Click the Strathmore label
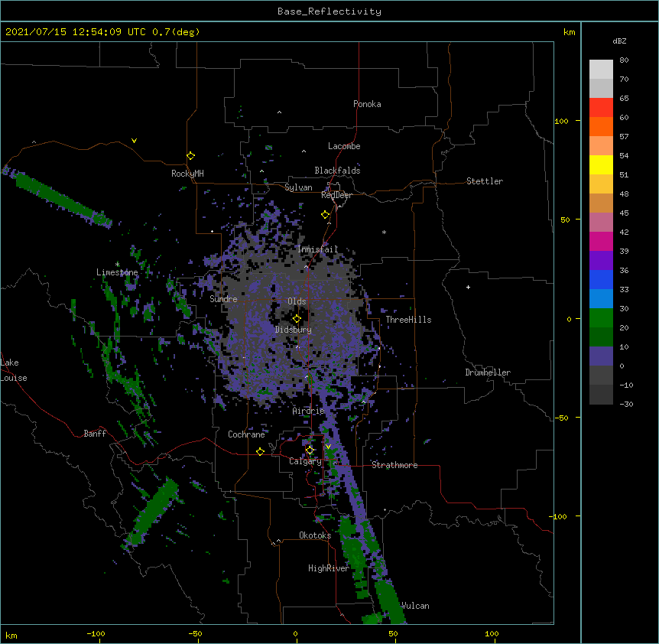This screenshot has width=659, height=644. [x=394, y=465]
